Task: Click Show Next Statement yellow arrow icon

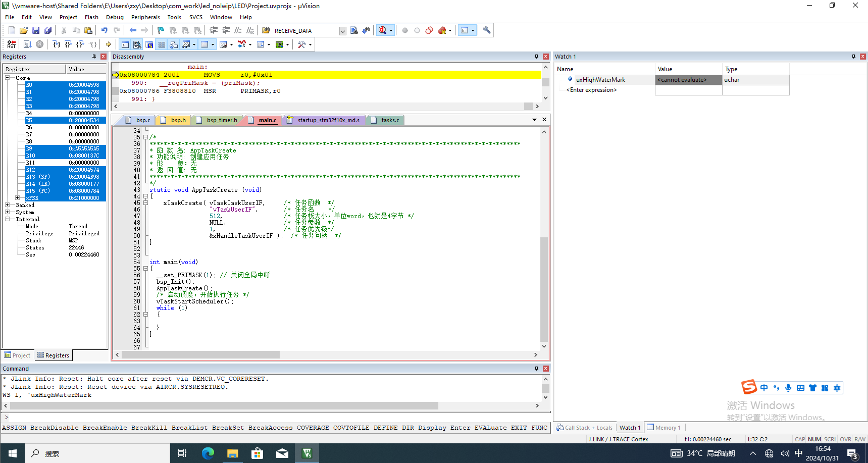Action: pos(108,44)
